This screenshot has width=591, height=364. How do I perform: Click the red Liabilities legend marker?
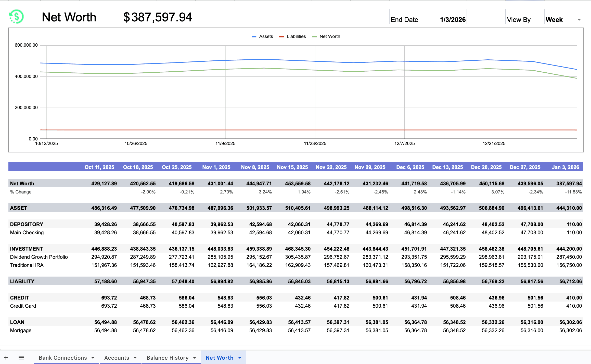(x=282, y=36)
